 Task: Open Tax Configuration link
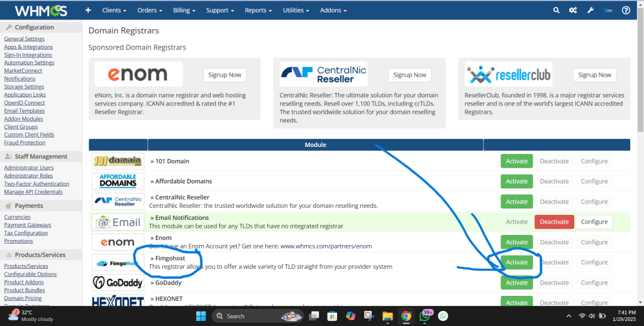click(26, 233)
